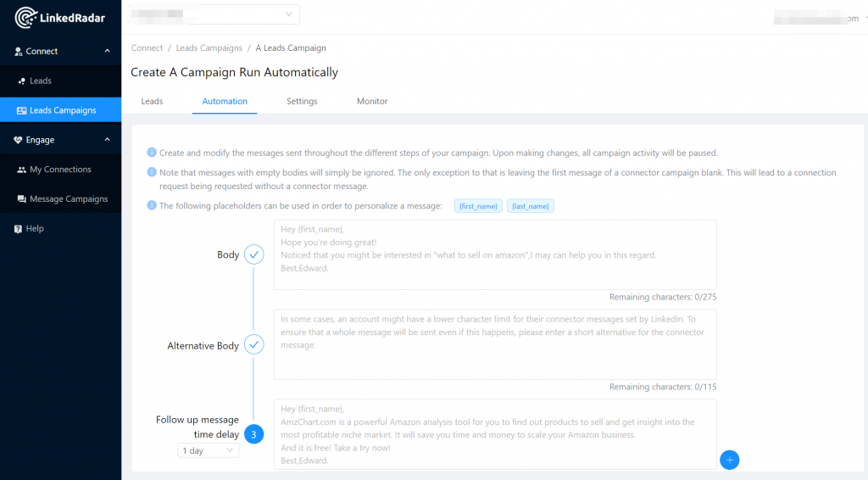Image resolution: width=868 pixels, height=480 pixels.
Task: Toggle the Alternative Body step checkmark
Action: point(253,345)
